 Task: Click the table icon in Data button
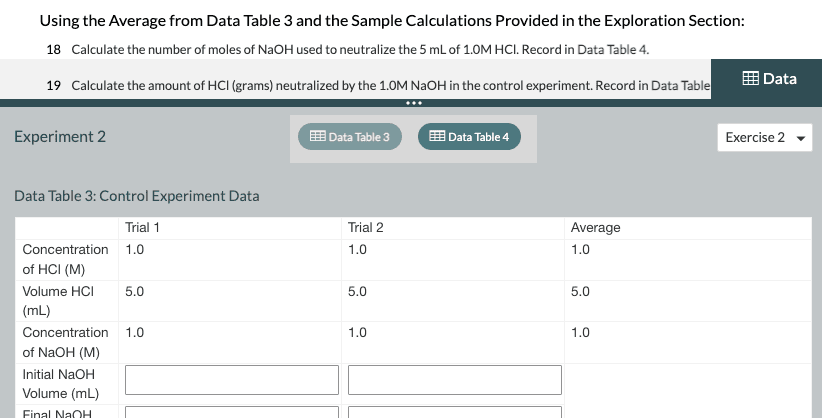click(750, 78)
